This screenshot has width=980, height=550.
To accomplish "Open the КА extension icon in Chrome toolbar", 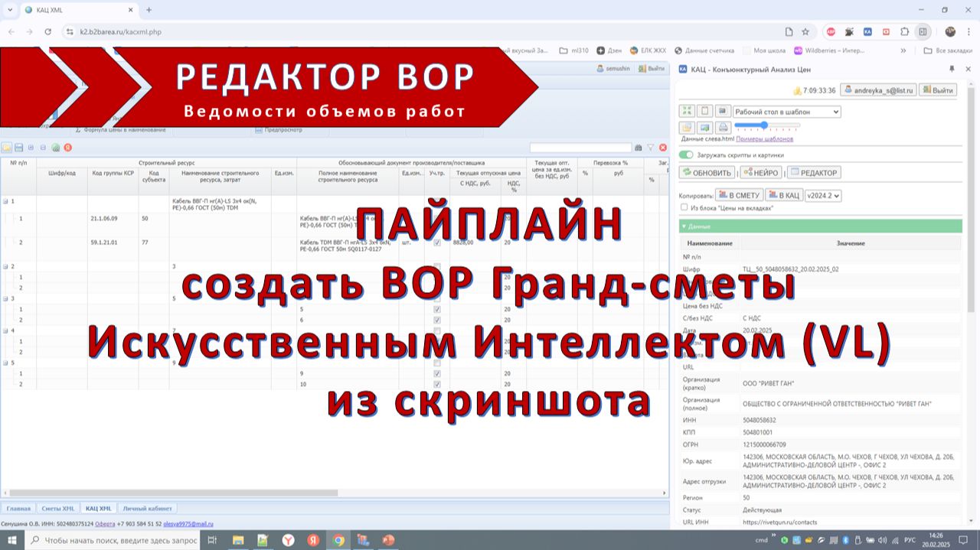I will tap(867, 32).
